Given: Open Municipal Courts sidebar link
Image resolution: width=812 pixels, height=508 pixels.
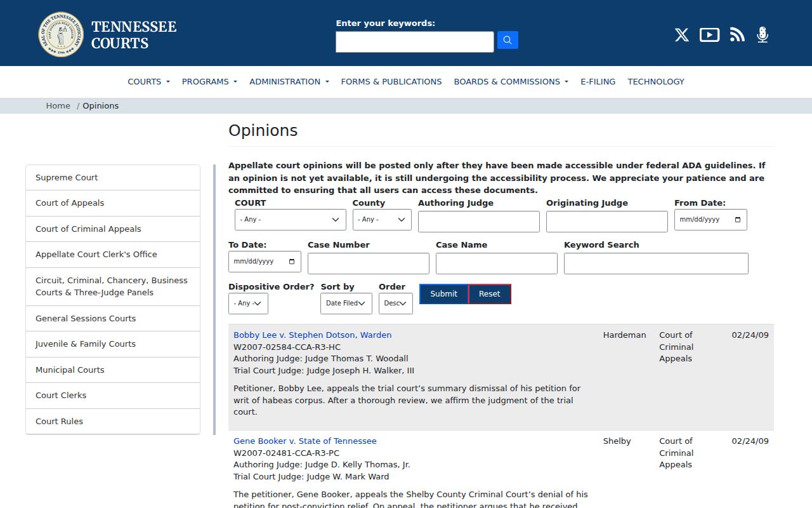Looking at the screenshot, I should (x=113, y=370).
